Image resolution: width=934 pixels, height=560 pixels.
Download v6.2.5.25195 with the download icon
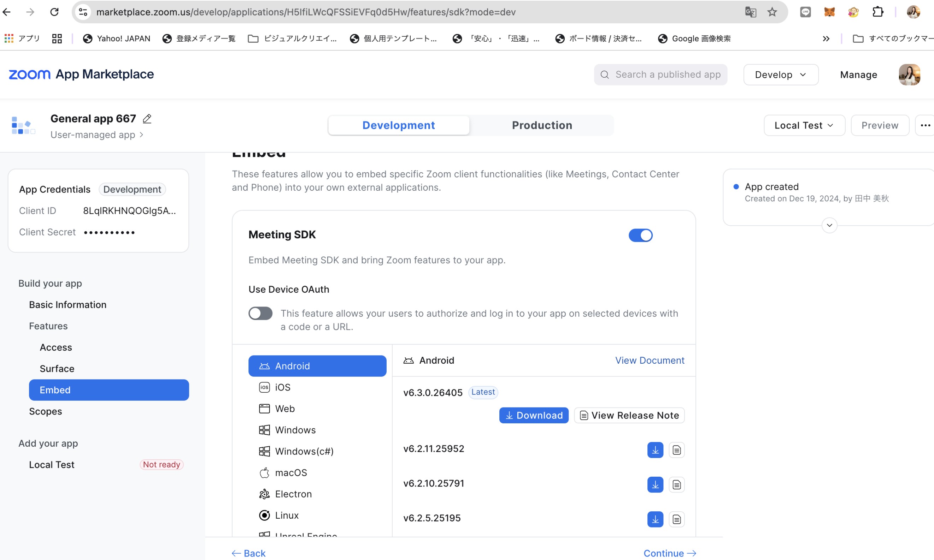[x=655, y=519]
